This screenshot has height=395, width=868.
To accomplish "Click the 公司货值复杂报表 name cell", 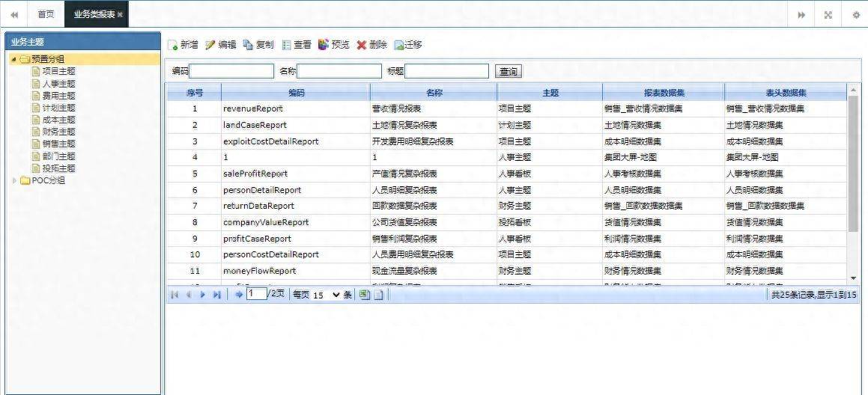I will tap(434, 222).
